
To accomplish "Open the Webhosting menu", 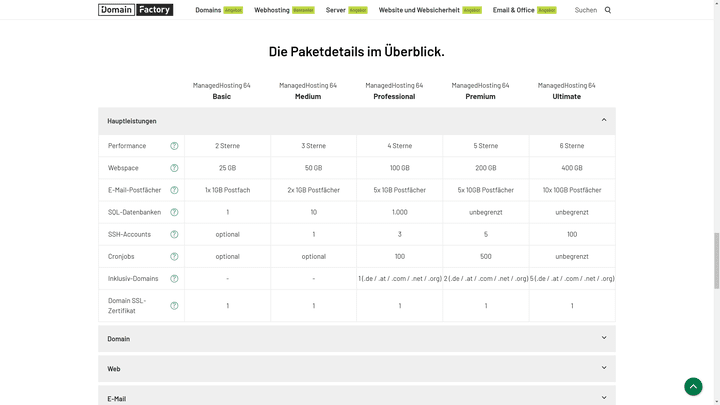I will tap(272, 10).
